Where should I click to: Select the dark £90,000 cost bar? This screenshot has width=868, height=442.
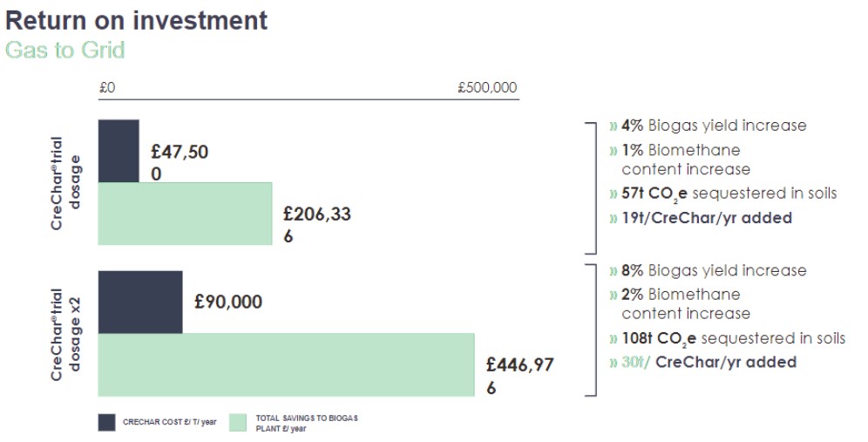pos(140,302)
